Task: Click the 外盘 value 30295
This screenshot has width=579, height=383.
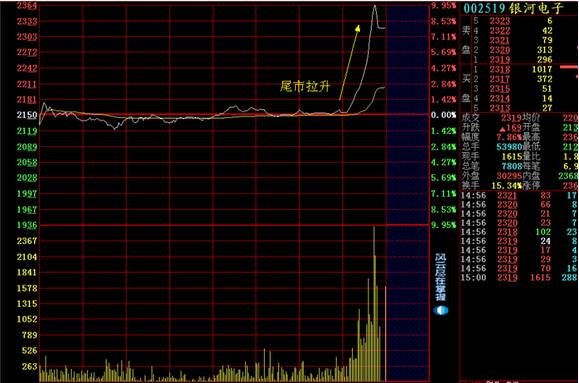Action: (509, 176)
